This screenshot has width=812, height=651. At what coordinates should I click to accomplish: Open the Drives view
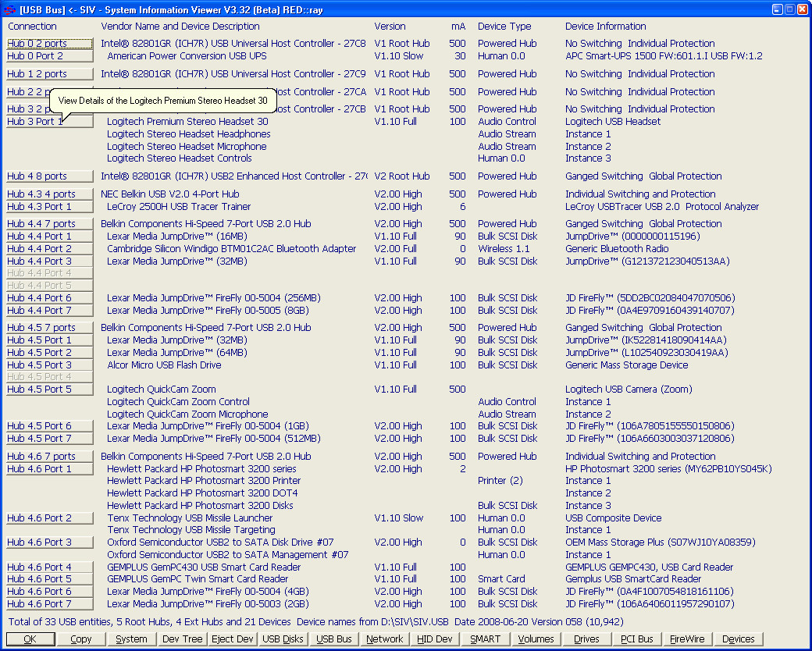(586, 639)
